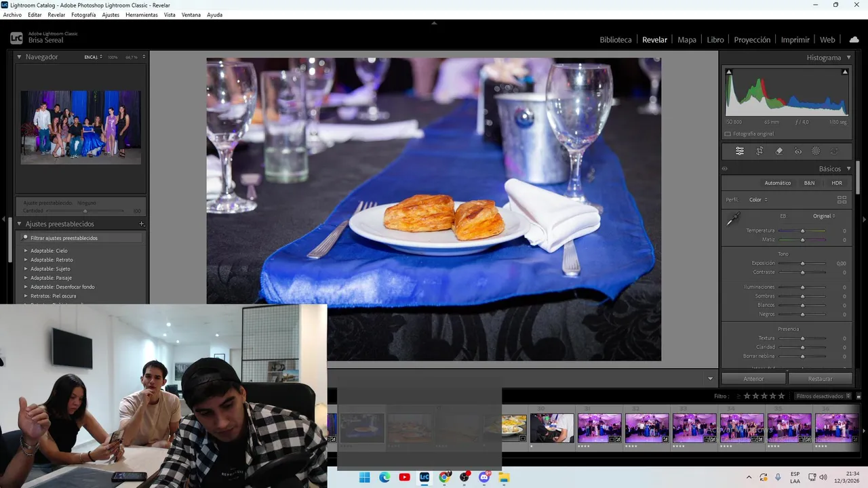This screenshot has height=488, width=868.
Task: Switch to the Biblioteca module
Action: [x=615, y=40]
